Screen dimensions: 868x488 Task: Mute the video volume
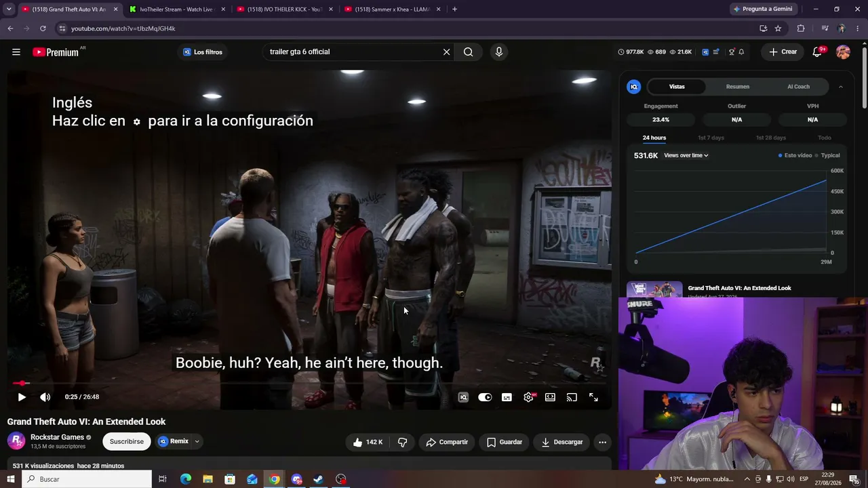point(45,397)
